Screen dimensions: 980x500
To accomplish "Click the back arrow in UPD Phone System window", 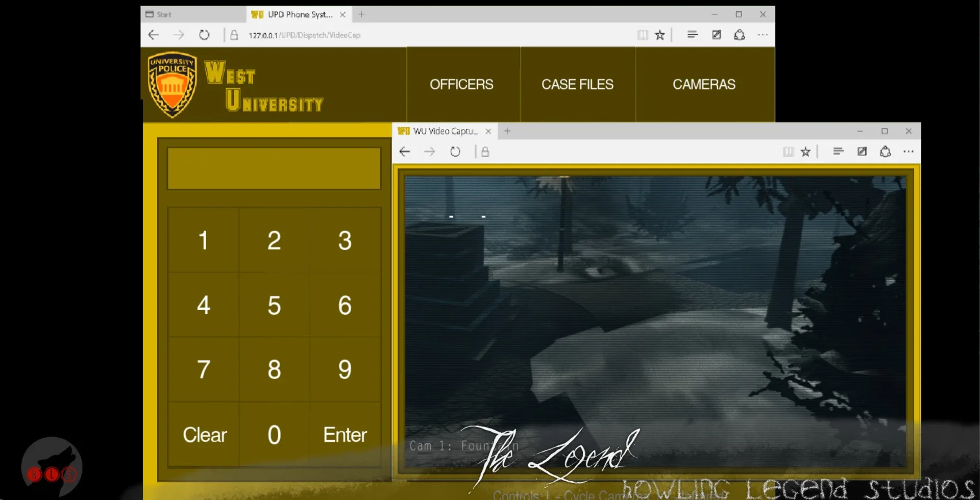I will (153, 35).
